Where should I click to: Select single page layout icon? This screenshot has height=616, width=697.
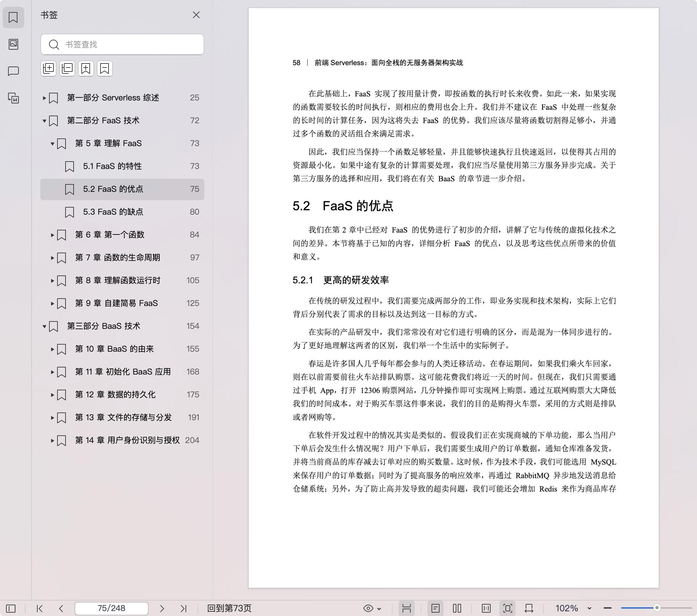click(436, 609)
